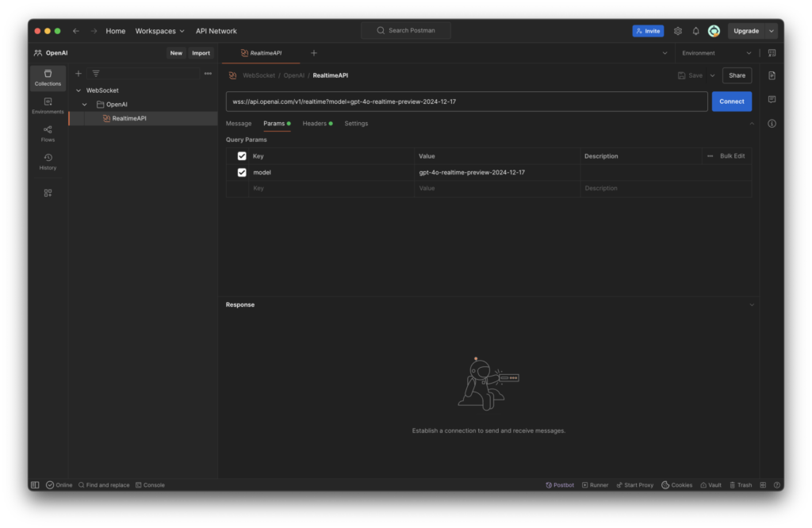Viewport: 812px width, 528px height.
Task: Open a new tab with plus icon
Action: pos(314,53)
